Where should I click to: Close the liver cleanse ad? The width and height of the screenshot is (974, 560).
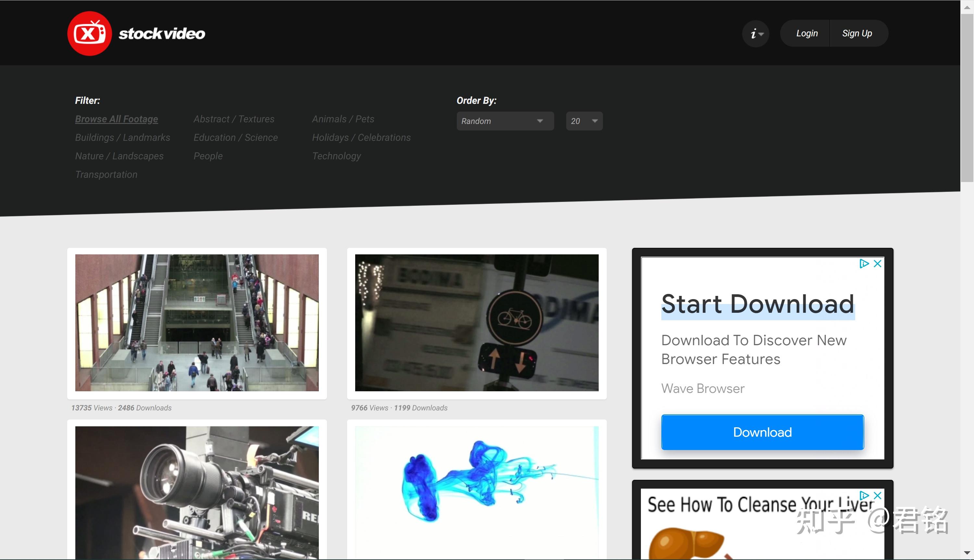[877, 496]
